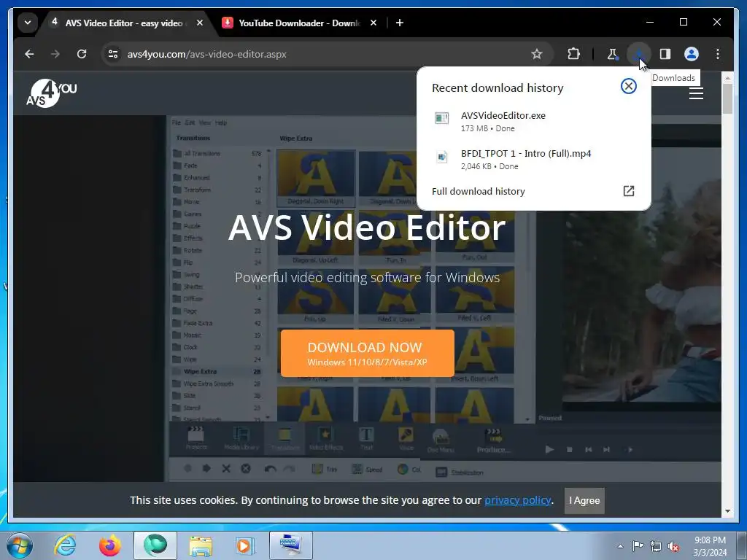Screen dimensions: 747x560
Task: Open the Windows Start button
Action: click(x=20, y=545)
